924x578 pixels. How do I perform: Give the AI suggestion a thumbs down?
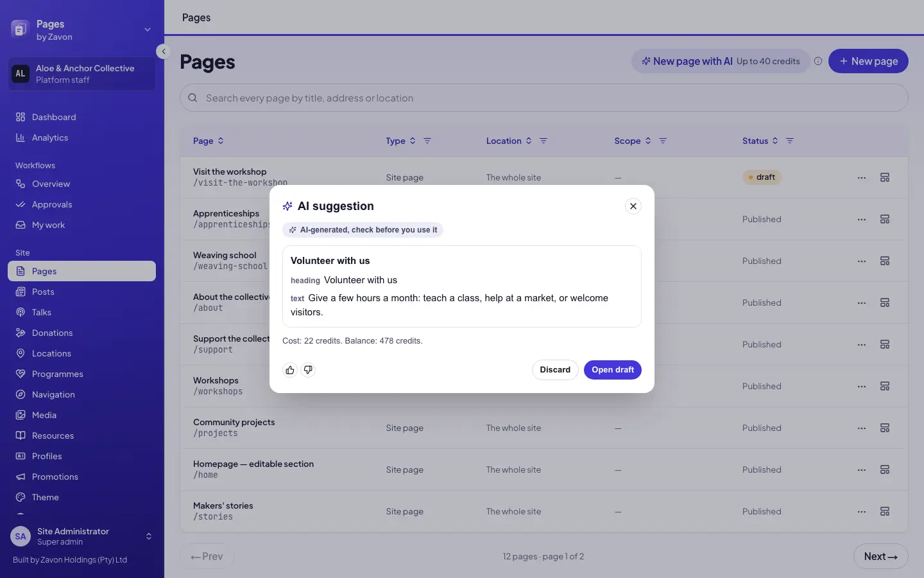click(308, 370)
